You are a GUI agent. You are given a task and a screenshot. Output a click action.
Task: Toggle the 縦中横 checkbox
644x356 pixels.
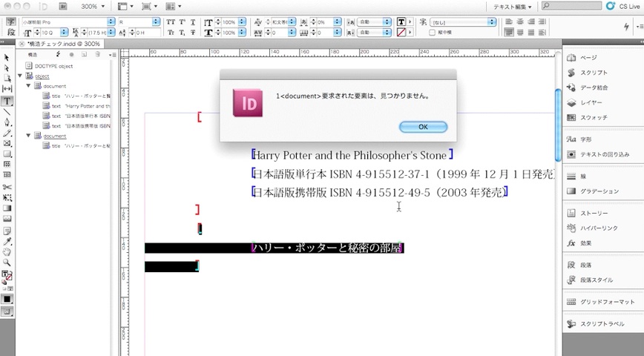432,33
